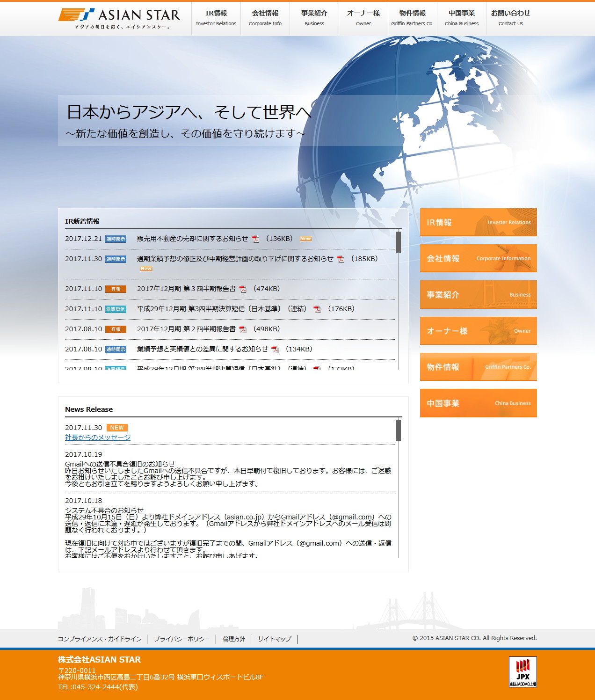This screenshot has height=700, width=595.
Task: Open プライバシーポリシー footer link
Action: 182,639
